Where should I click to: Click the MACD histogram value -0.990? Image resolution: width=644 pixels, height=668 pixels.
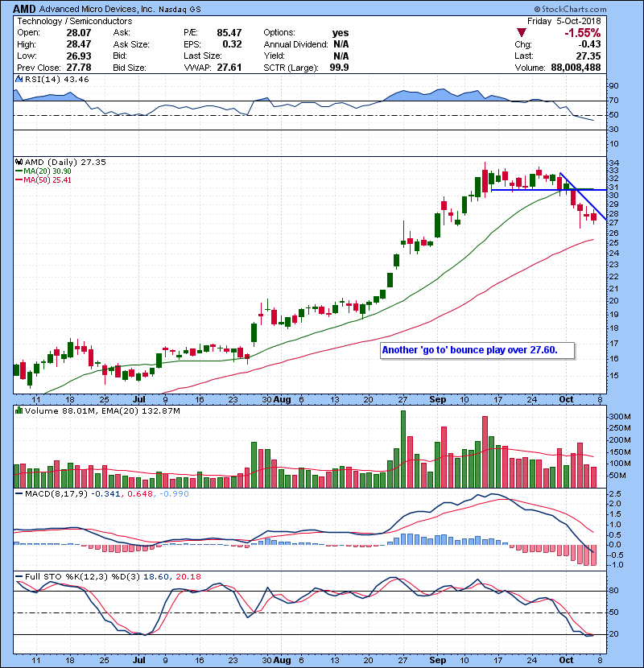click(x=173, y=494)
